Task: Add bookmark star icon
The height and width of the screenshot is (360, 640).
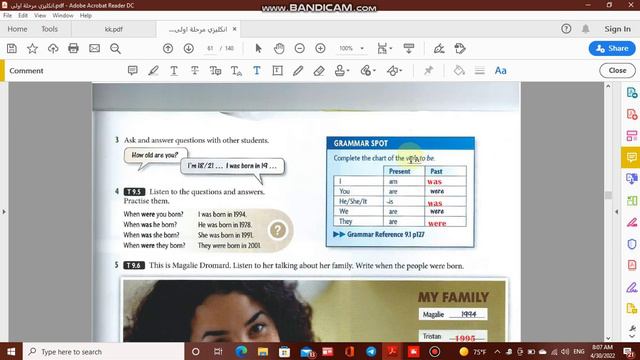Action: click(x=32, y=49)
